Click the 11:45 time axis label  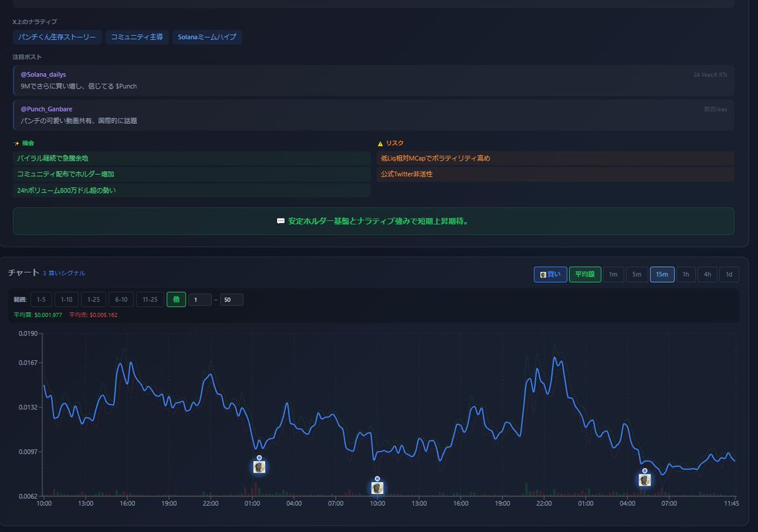coord(731,503)
